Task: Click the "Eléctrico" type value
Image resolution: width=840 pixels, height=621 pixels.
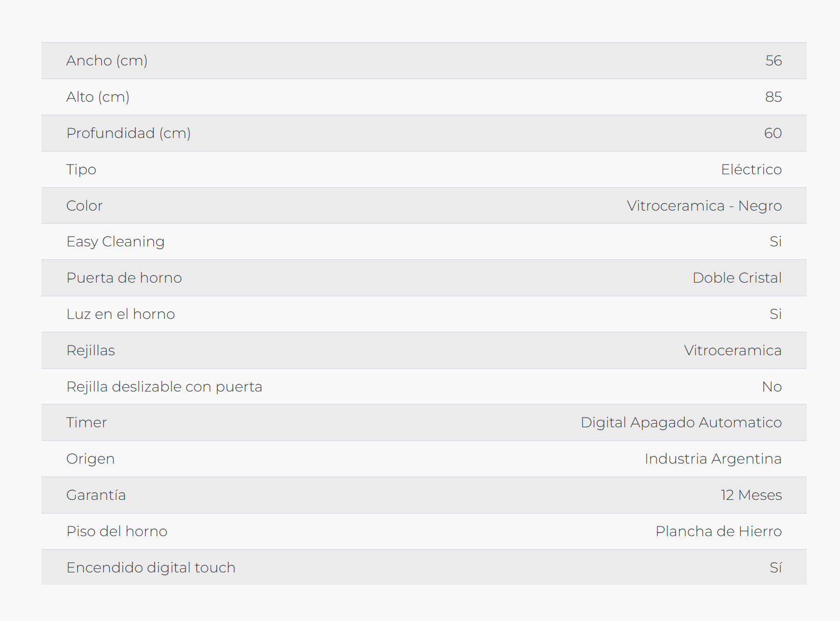Action: tap(751, 169)
